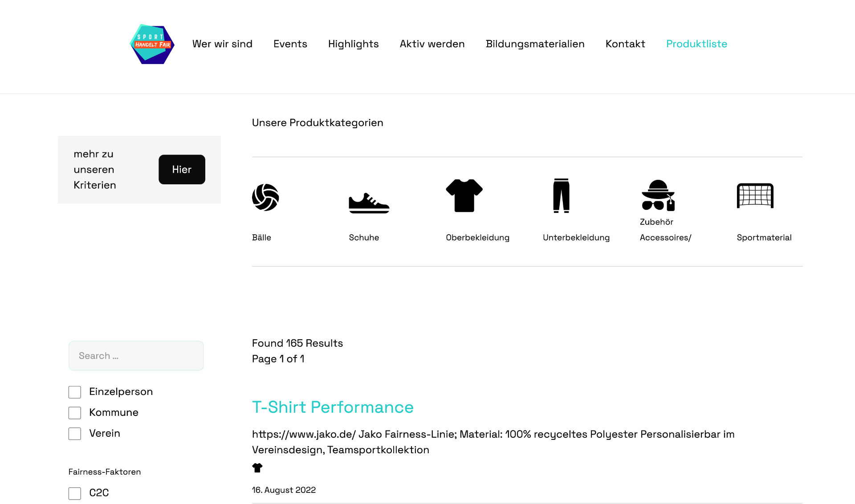Select the Unterbekleidung pants icon
This screenshot has width=855, height=504.
(561, 195)
